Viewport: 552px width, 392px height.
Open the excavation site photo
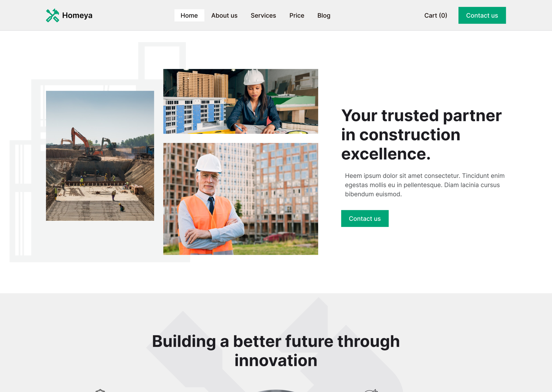(100, 156)
